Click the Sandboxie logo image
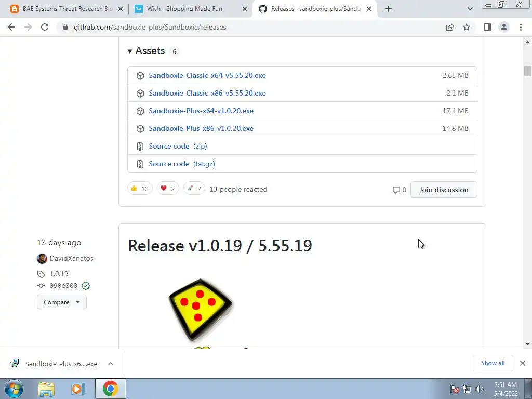 coord(200,310)
